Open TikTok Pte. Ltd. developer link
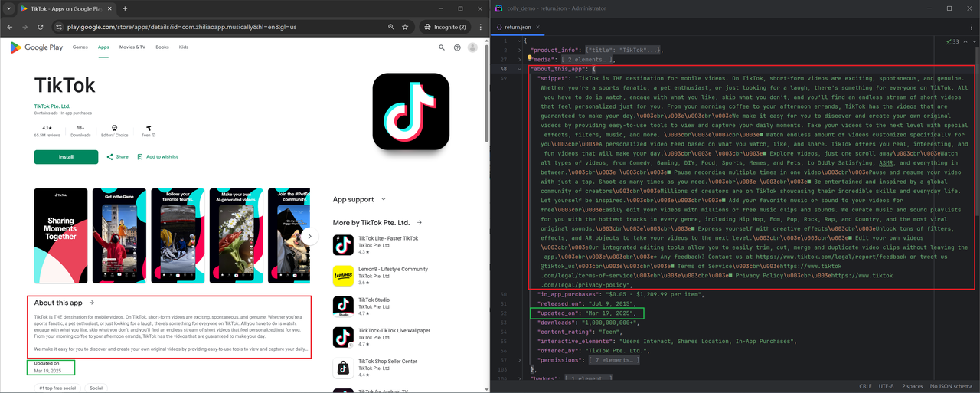This screenshot has width=980, height=393. click(52, 106)
